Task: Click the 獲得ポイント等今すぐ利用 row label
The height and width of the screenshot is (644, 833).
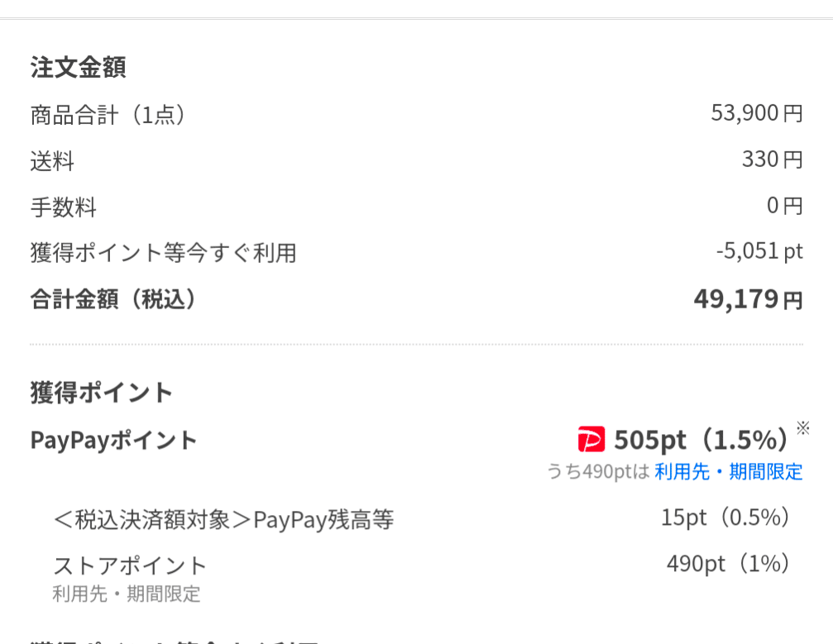Action: click(x=164, y=253)
